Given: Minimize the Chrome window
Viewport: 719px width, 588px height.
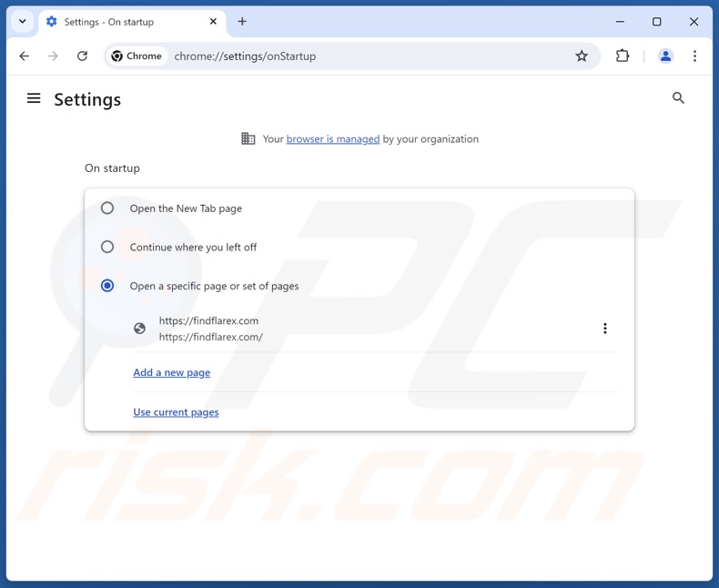Looking at the screenshot, I should point(620,22).
